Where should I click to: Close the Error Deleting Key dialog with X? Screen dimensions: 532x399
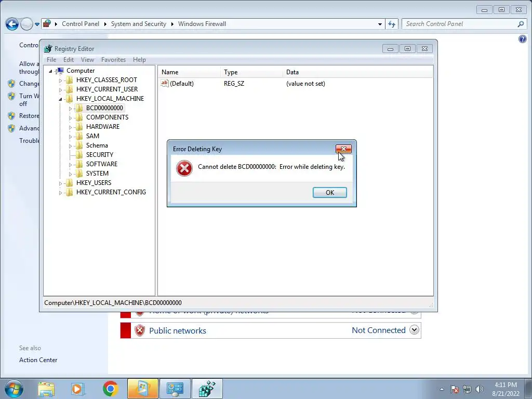click(x=343, y=149)
